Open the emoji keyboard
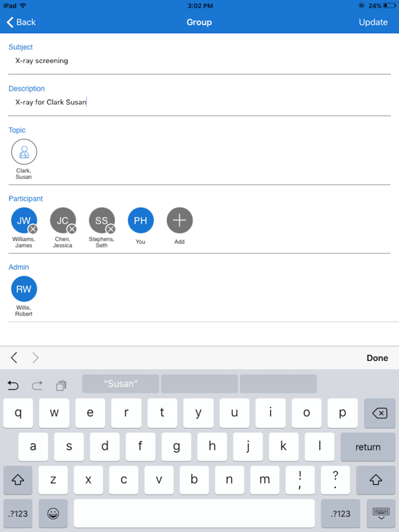 click(x=53, y=513)
